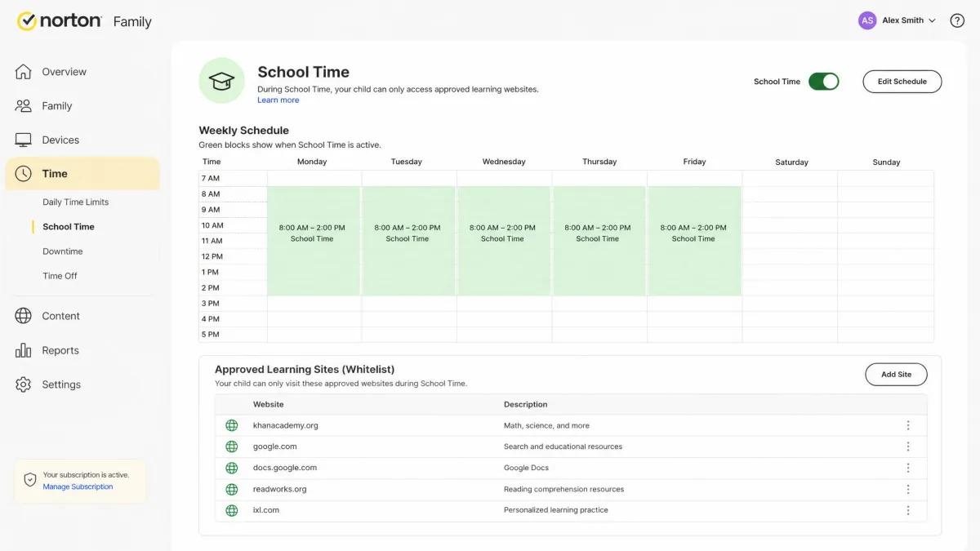Click globe icon next to ixl.com

pos(232,510)
